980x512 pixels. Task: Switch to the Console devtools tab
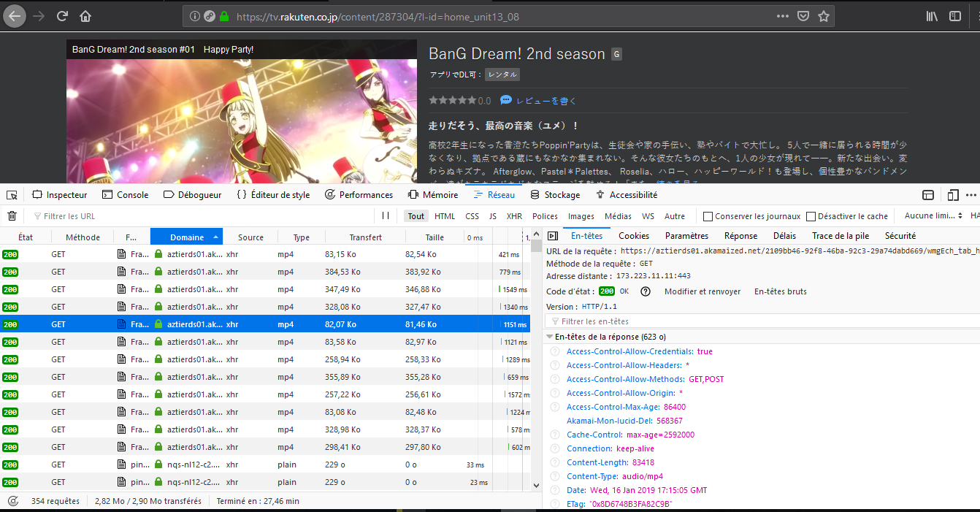click(x=125, y=195)
